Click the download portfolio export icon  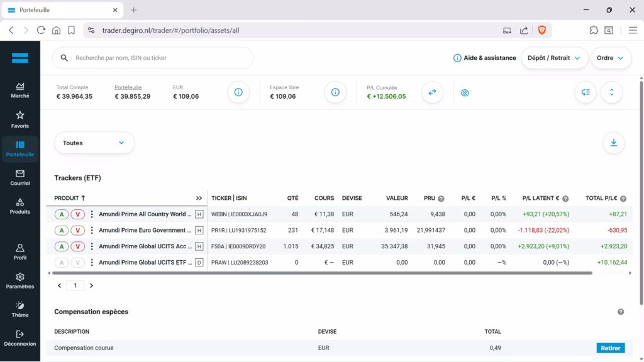[613, 143]
